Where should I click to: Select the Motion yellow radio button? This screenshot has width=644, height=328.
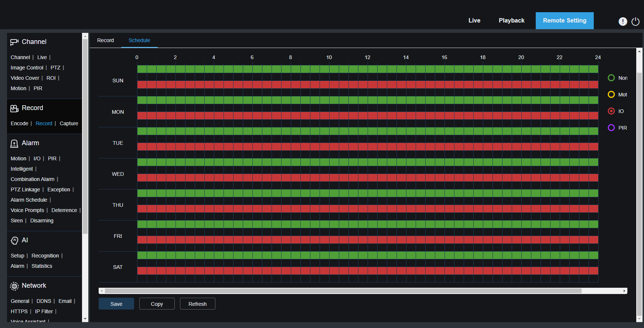point(611,95)
